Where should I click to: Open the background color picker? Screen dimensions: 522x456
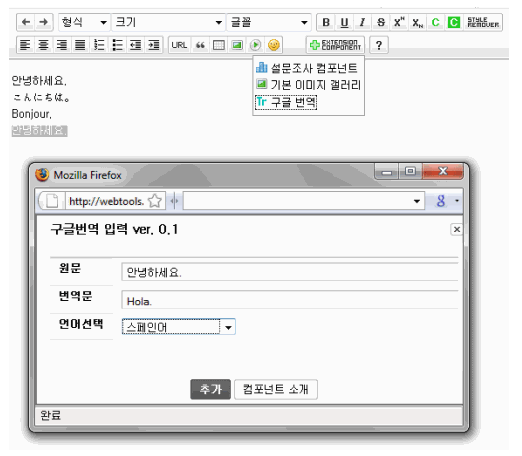click(454, 22)
